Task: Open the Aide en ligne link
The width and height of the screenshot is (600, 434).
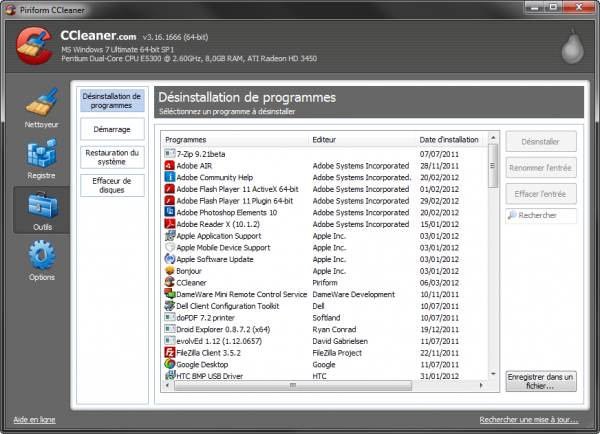Action: point(34,420)
